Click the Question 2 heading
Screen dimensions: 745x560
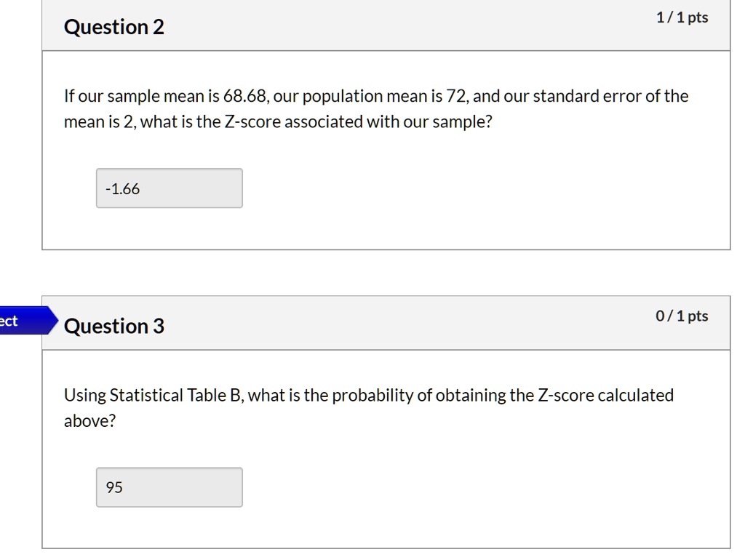click(113, 27)
